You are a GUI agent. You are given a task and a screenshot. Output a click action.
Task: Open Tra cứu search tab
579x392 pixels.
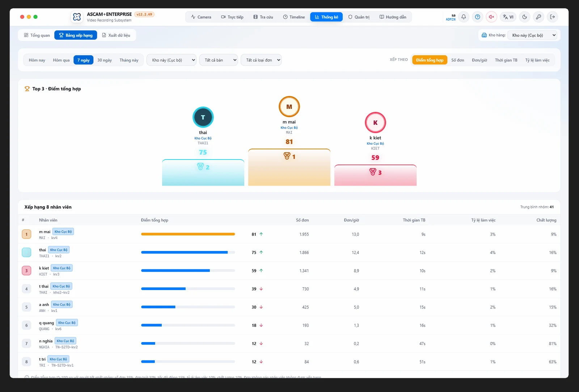[x=263, y=17]
